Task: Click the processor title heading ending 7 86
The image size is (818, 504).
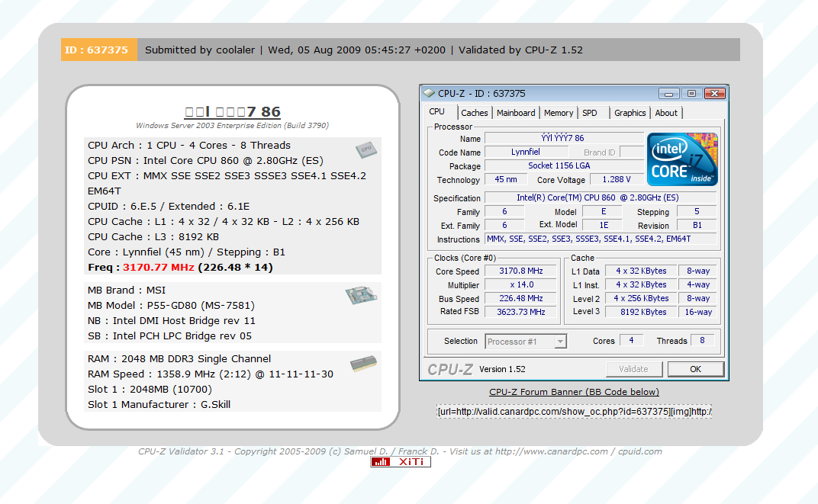Action: (x=233, y=112)
